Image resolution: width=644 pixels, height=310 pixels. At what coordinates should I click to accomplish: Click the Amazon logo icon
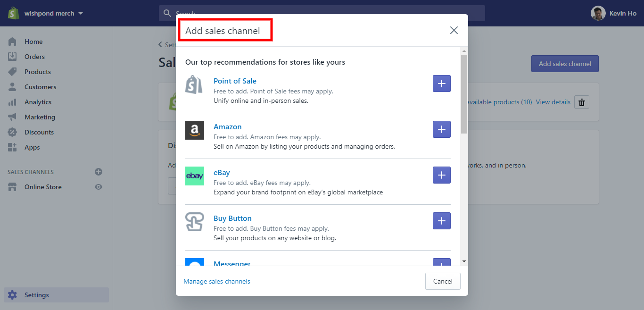(x=195, y=130)
